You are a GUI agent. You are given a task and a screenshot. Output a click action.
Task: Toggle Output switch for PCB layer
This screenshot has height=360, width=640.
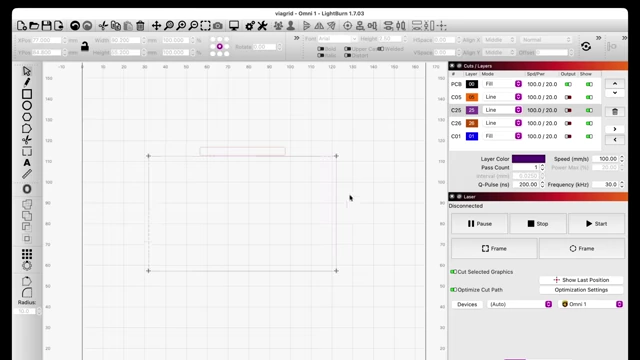point(568,84)
